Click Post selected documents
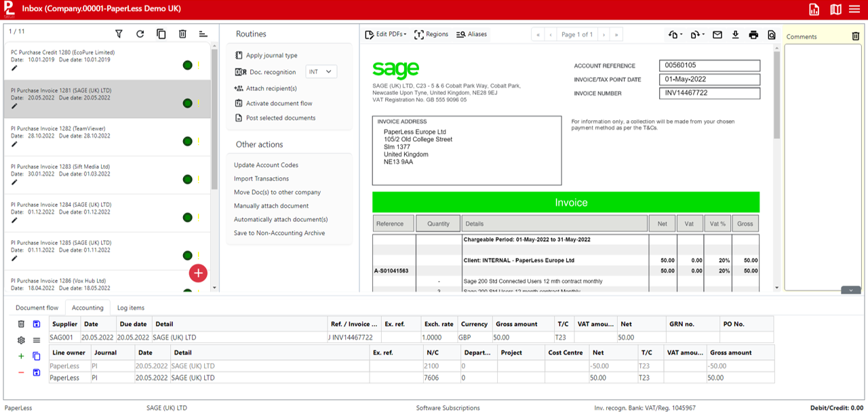Image resolution: width=868 pixels, height=412 pixels. point(280,118)
